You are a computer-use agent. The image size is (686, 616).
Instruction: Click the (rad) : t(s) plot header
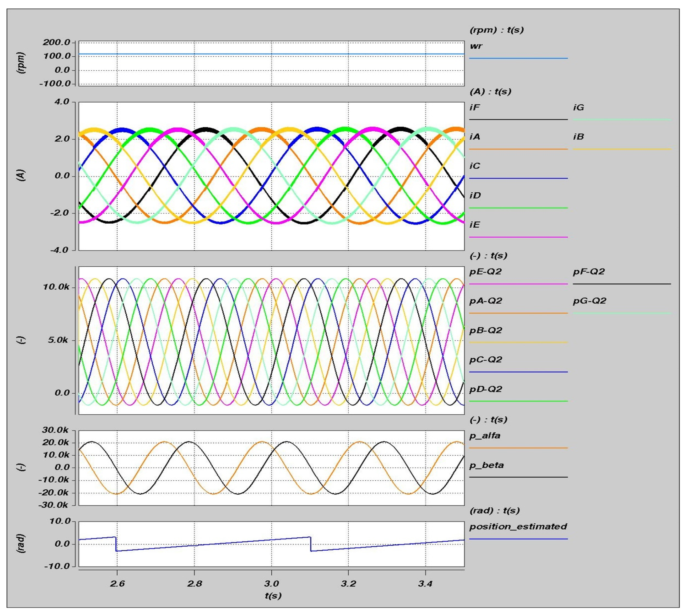[494, 510]
